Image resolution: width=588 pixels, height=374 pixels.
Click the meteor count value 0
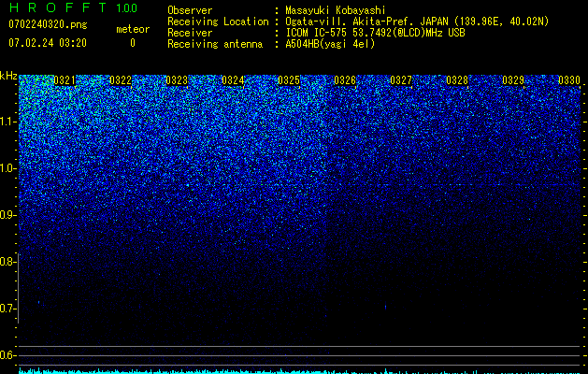click(x=133, y=43)
